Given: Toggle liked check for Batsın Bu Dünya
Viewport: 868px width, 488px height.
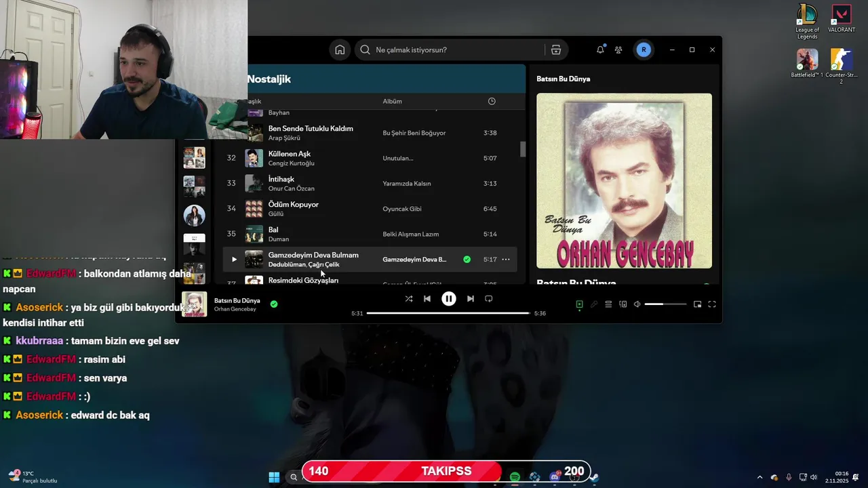Looking at the screenshot, I should click(x=274, y=304).
